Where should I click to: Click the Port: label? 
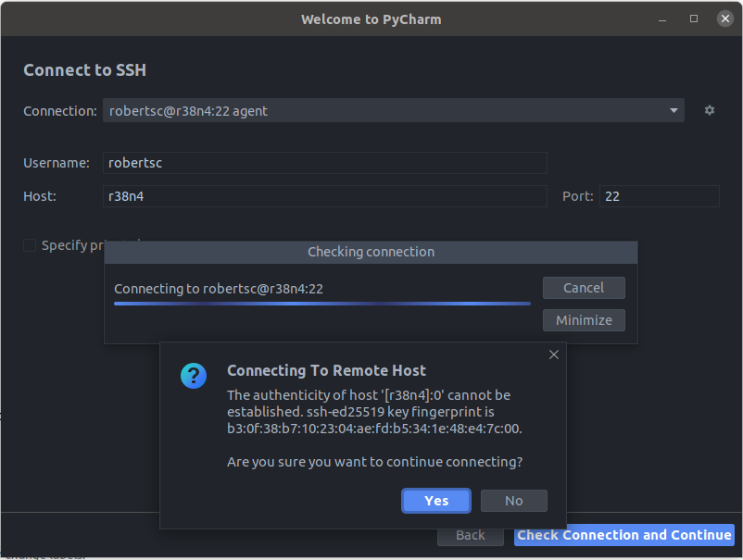click(577, 196)
